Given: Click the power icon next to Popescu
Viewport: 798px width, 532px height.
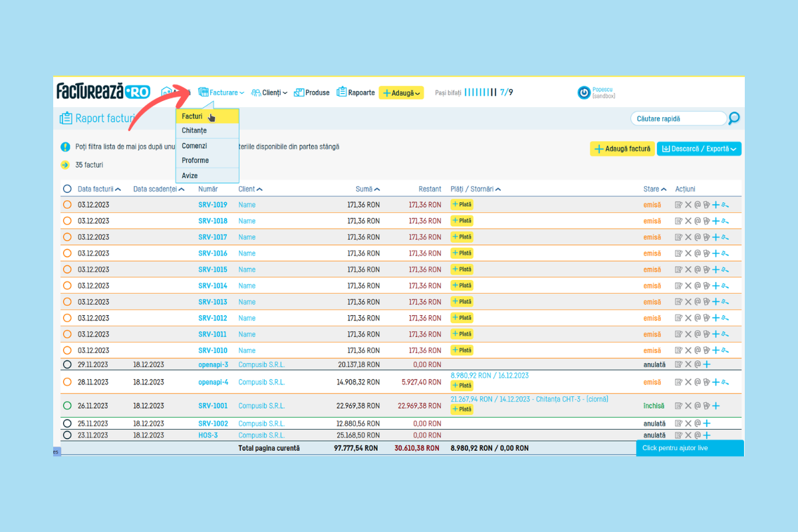Looking at the screenshot, I should (x=583, y=93).
